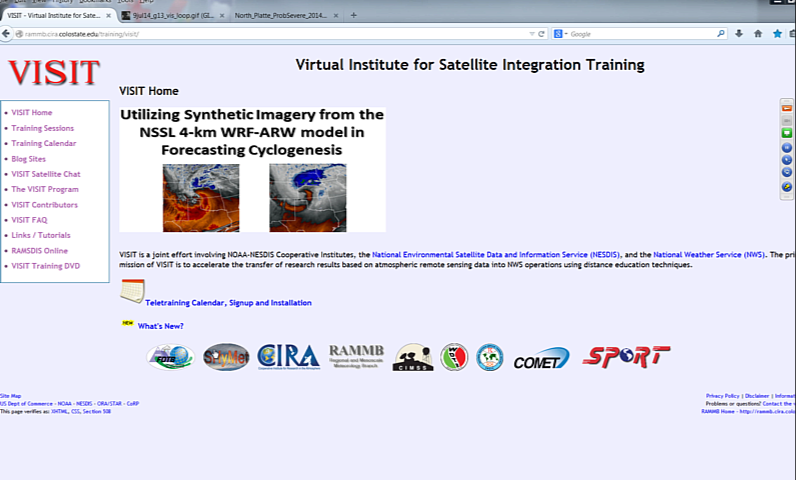This screenshot has height=480, width=796.
Task: Click the lightning bolt icon on the floating toolbar
Action: pyautogui.click(x=786, y=186)
